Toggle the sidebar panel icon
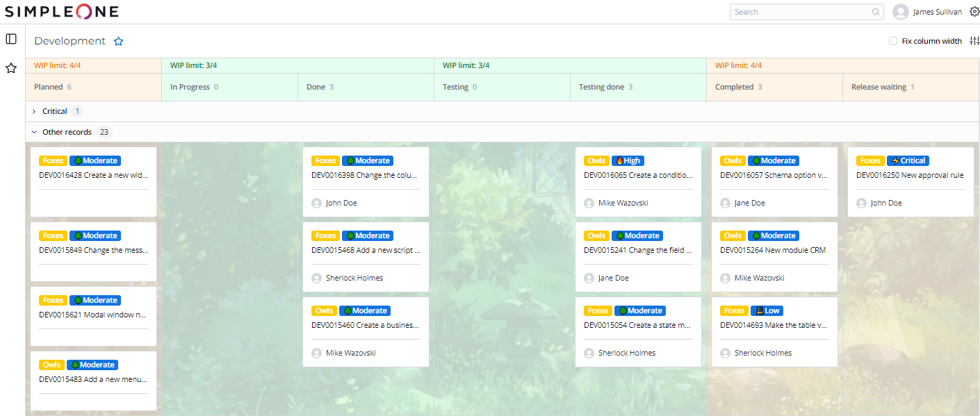The width and height of the screenshot is (980, 416). pyautogui.click(x=11, y=39)
